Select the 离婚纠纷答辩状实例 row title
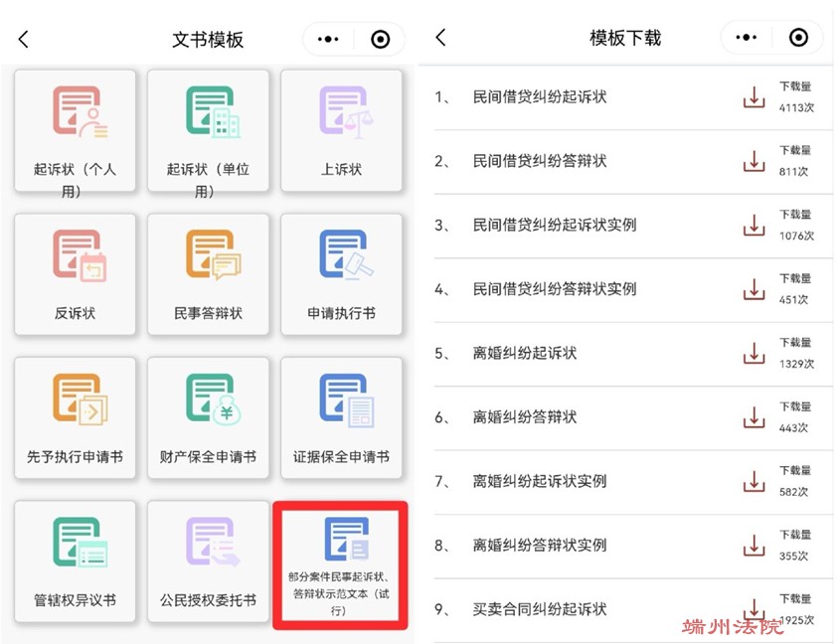840x644 pixels. click(540, 545)
